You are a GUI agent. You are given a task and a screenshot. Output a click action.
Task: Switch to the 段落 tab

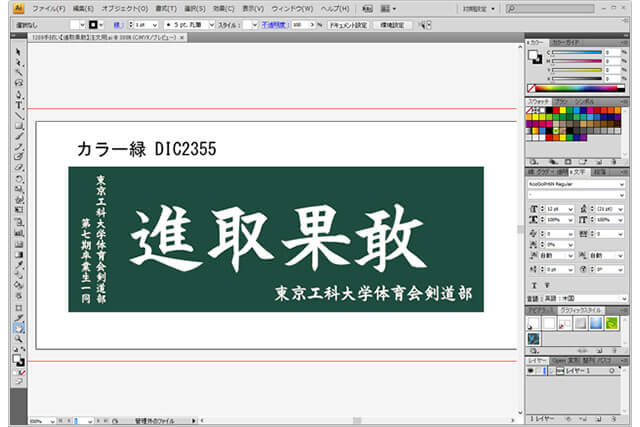600,172
